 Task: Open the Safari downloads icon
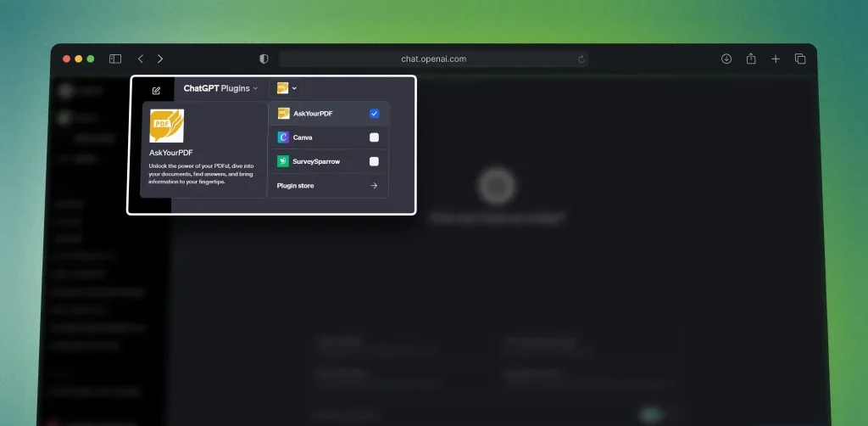pos(726,59)
